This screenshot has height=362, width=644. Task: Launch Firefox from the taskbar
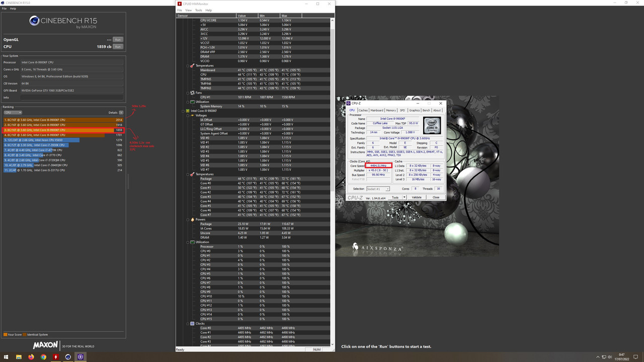[31, 357]
